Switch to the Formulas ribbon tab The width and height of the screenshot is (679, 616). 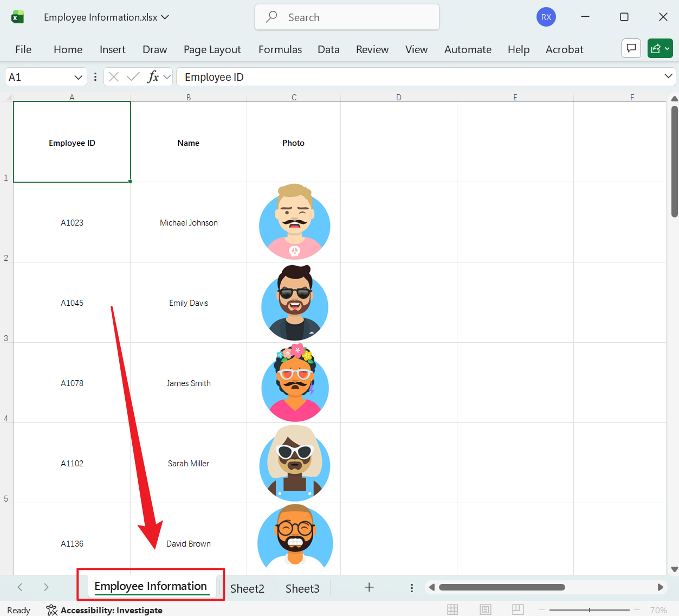280,49
